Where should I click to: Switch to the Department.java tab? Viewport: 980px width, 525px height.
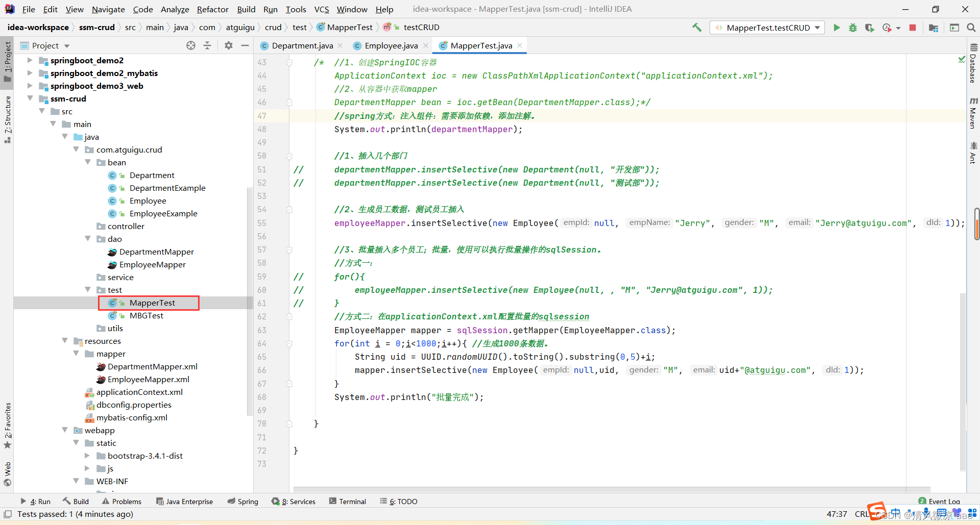click(x=302, y=45)
